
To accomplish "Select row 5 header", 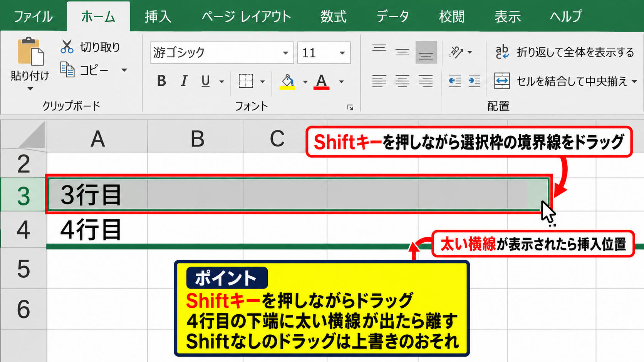I will pos(23,268).
